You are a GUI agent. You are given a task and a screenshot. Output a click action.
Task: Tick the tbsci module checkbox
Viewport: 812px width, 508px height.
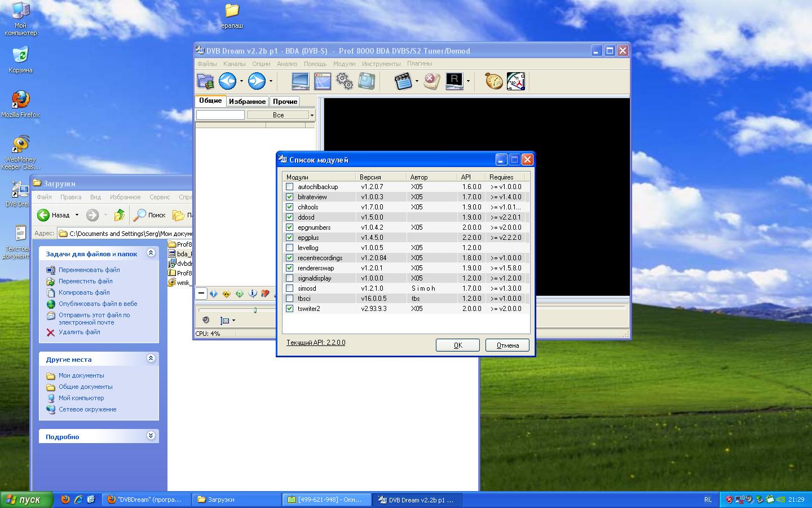pyautogui.click(x=290, y=299)
